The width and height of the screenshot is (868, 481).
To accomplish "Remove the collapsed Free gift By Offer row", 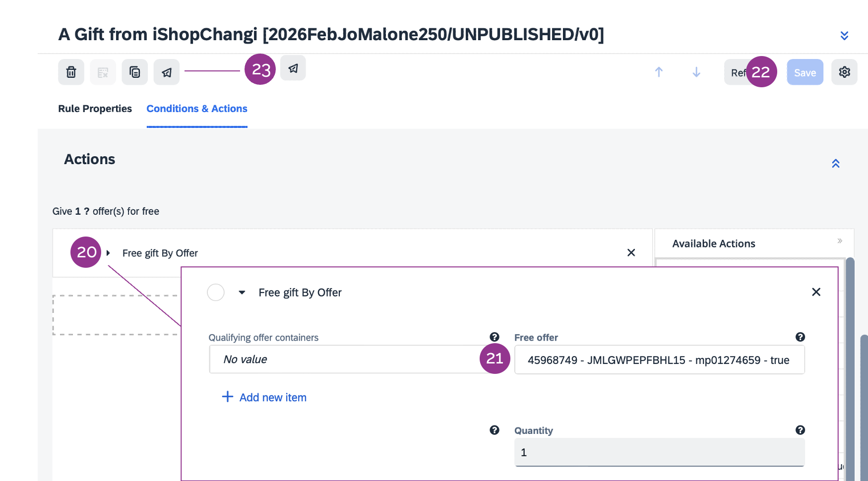I will click(631, 253).
